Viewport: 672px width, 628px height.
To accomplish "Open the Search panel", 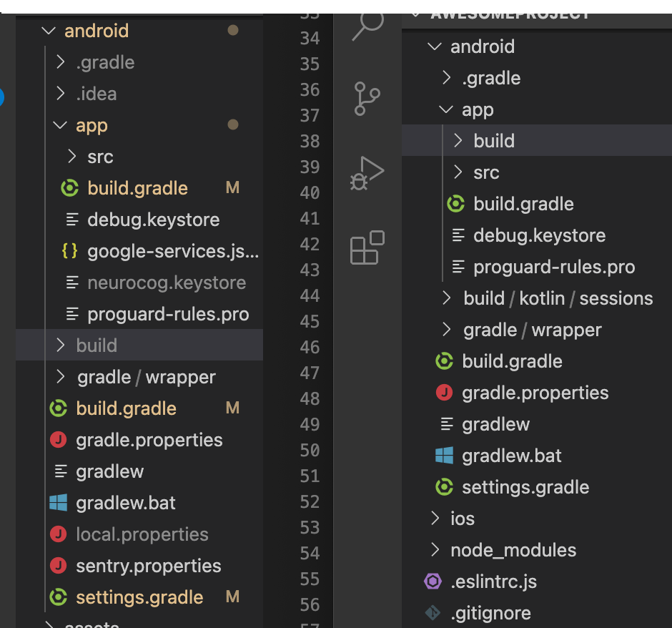I will 366,26.
